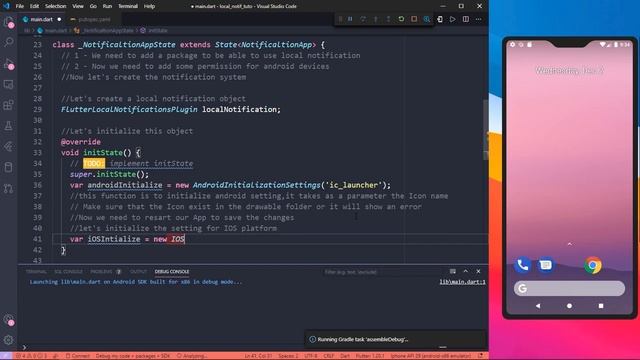
Task: Expand the main.dart breadcrumb
Action: coord(52,31)
